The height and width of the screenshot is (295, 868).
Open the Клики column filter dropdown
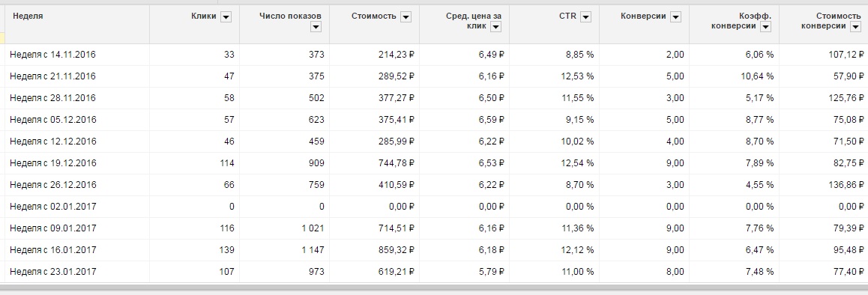[226, 16]
